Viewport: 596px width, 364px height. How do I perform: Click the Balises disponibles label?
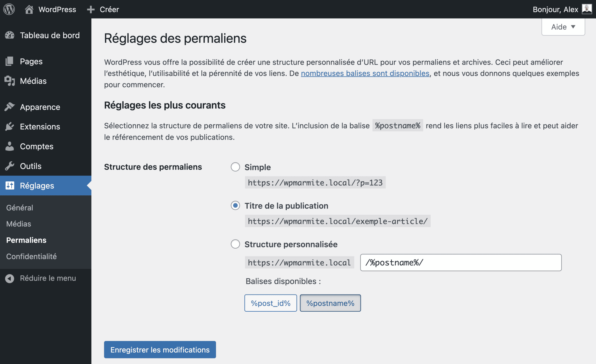tap(283, 281)
